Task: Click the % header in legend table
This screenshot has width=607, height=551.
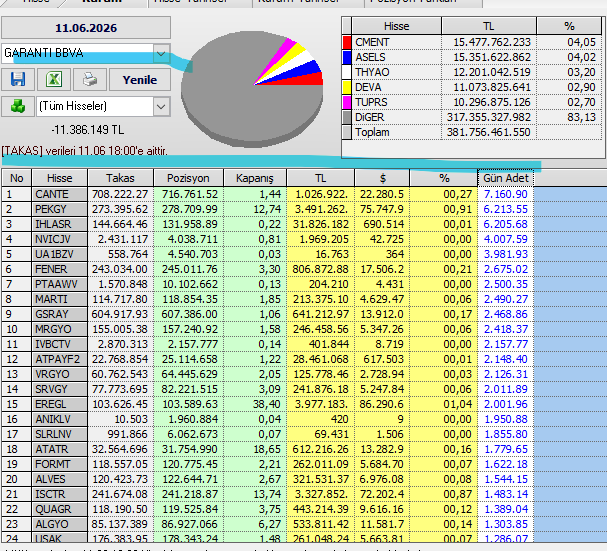Action: (x=569, y=26)
